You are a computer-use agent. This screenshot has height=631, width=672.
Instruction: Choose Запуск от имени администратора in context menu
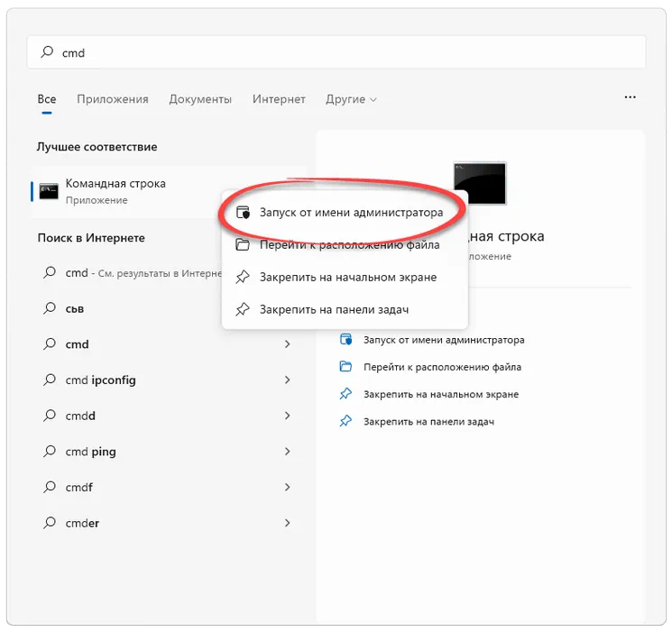pos(345,212)
